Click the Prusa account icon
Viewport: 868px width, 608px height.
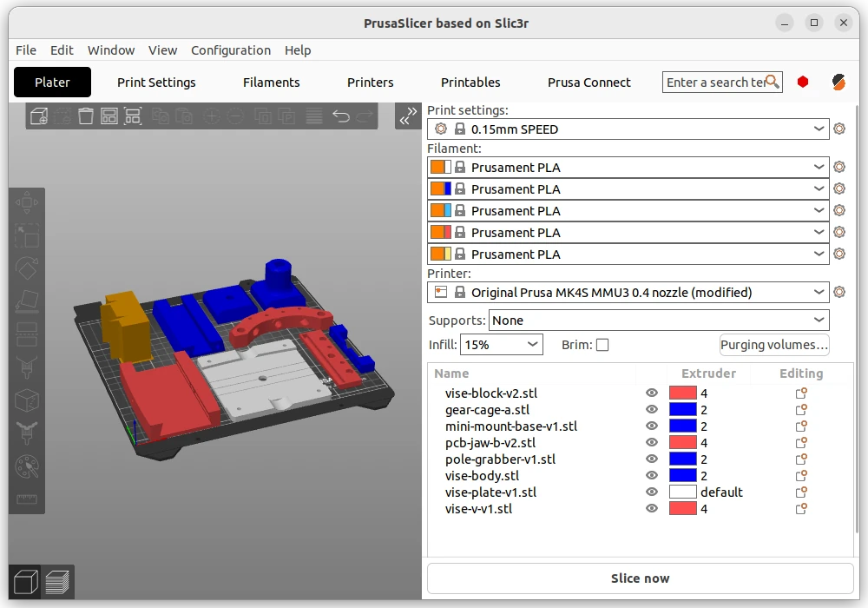[838, 82]
